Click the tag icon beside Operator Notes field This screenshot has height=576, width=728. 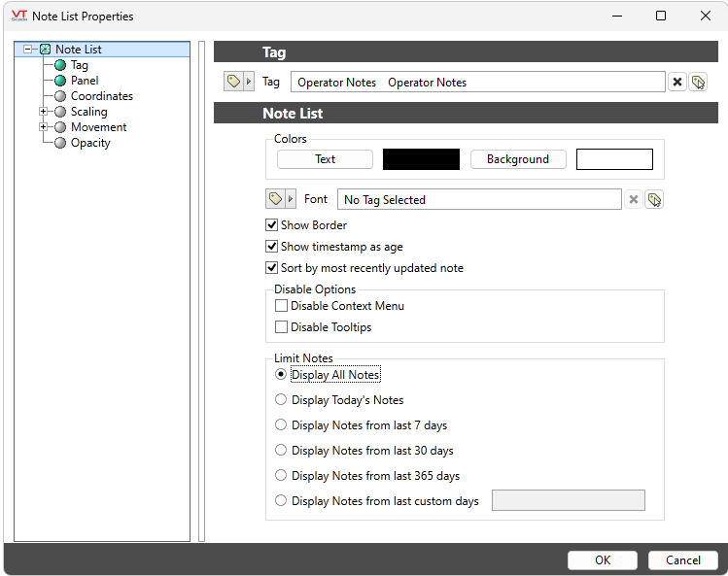233,83
